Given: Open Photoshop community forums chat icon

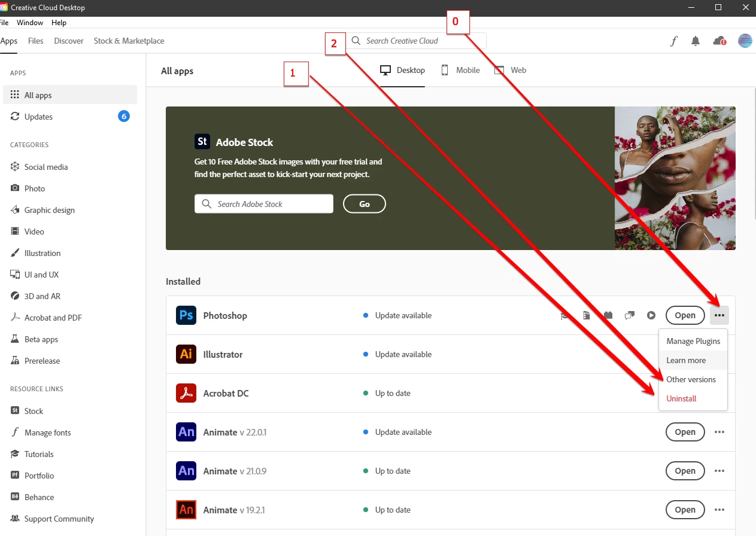Looking at the screenshot, I should coord(630,315).
